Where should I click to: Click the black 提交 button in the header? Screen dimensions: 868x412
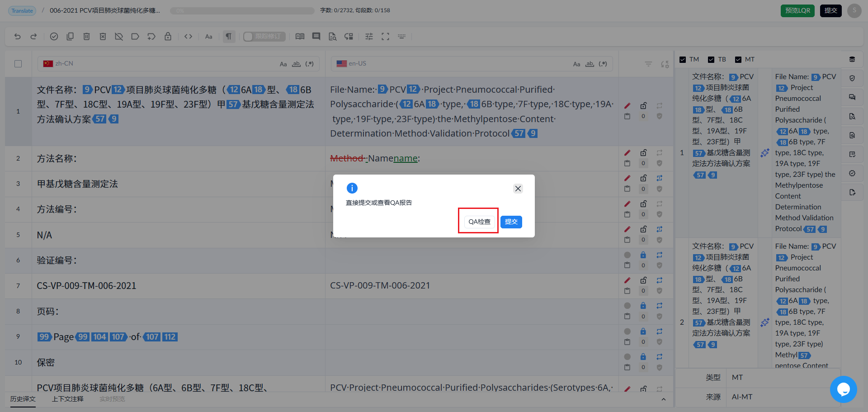tap(830, 10)
